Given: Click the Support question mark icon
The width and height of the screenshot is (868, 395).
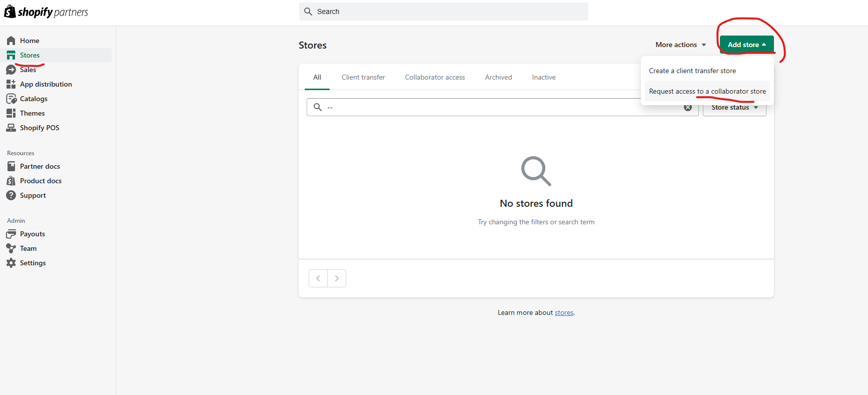Looking at the screenshot, I should pos(11,195).
